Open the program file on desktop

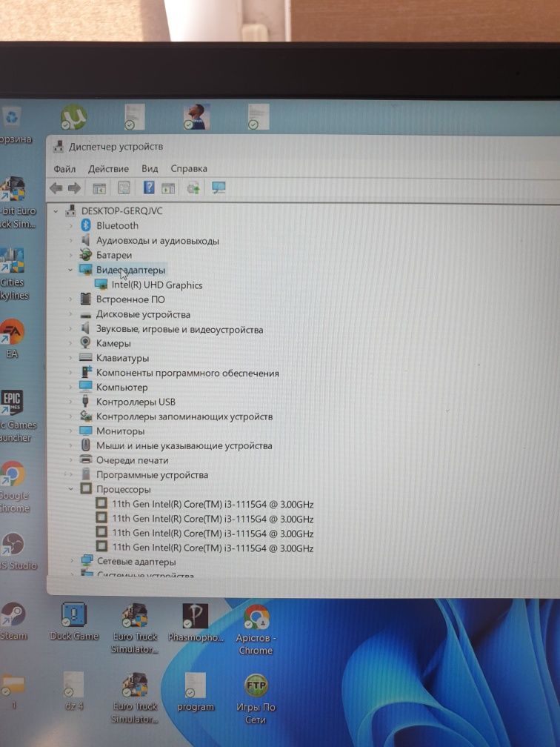tap(196, 685)
